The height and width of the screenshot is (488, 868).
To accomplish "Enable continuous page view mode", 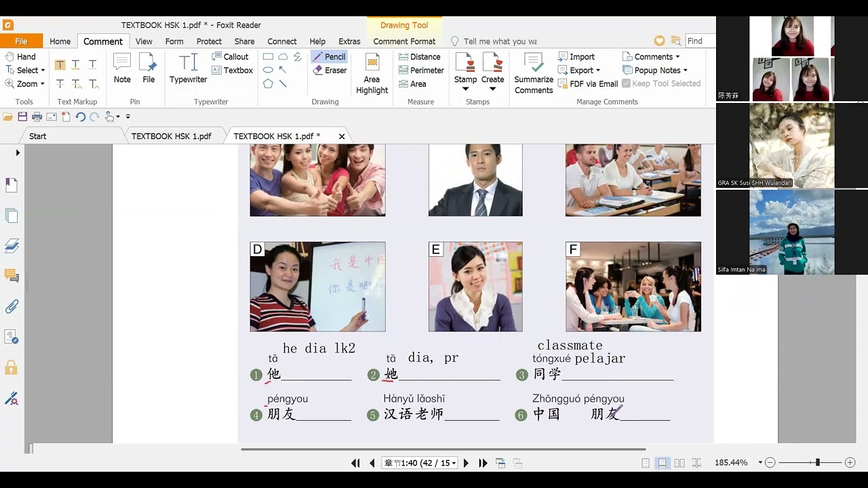I will [x=662, y=463].
